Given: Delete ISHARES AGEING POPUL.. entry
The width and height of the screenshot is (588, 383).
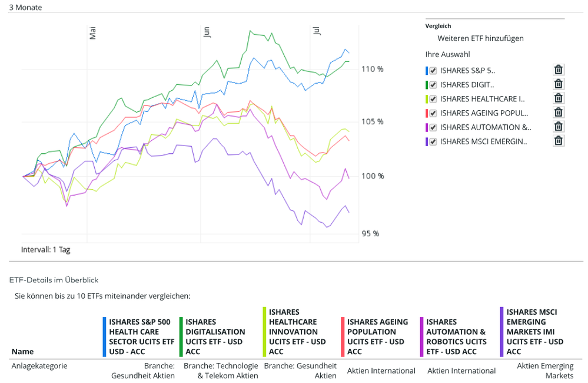Looking at the screenshot, I should tap(559, 113).
